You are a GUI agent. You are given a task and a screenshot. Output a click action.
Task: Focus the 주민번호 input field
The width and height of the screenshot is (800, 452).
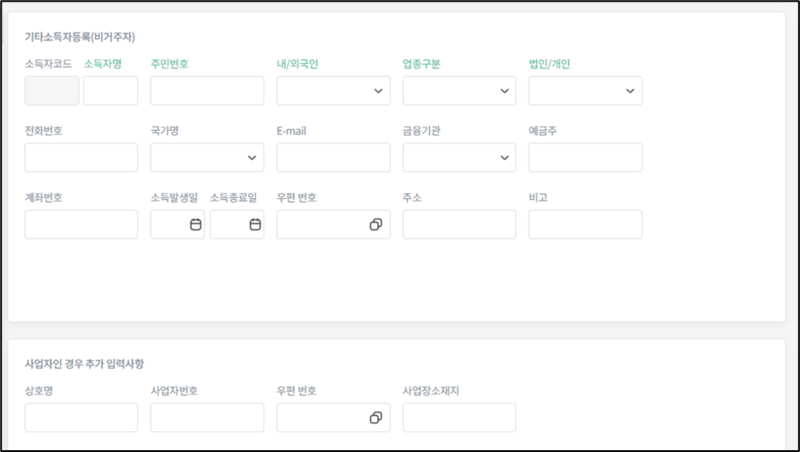pyautogui.click(x=207, y=91)
